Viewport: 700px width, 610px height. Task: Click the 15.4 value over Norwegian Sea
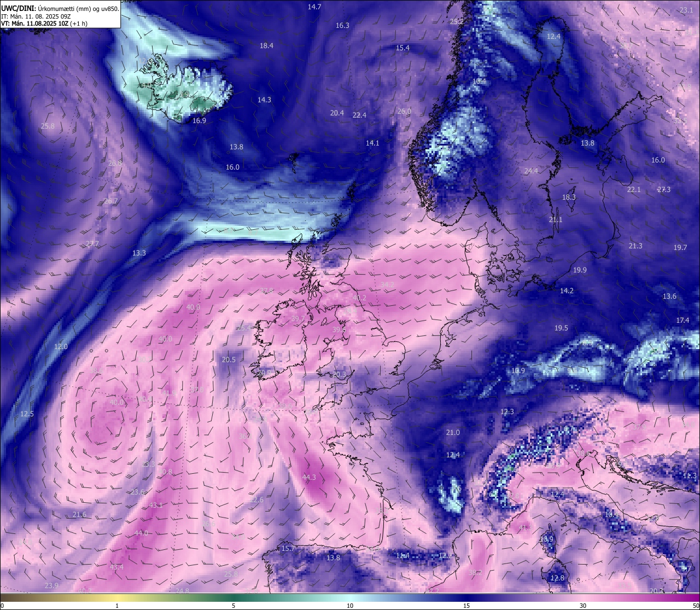pos(402,48)
